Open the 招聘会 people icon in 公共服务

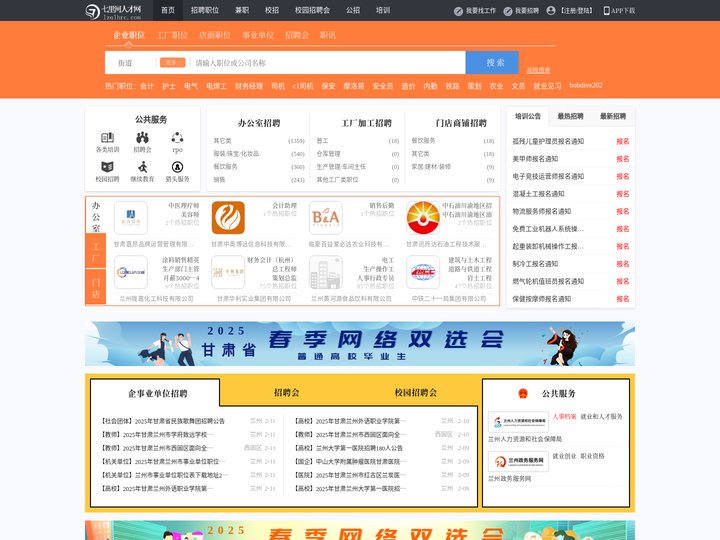142,137
